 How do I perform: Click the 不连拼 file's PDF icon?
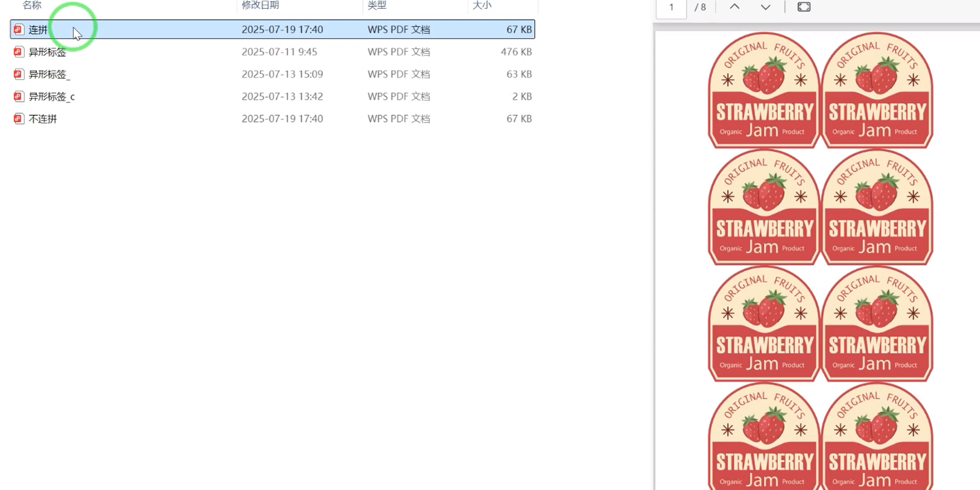click(19, 119)
